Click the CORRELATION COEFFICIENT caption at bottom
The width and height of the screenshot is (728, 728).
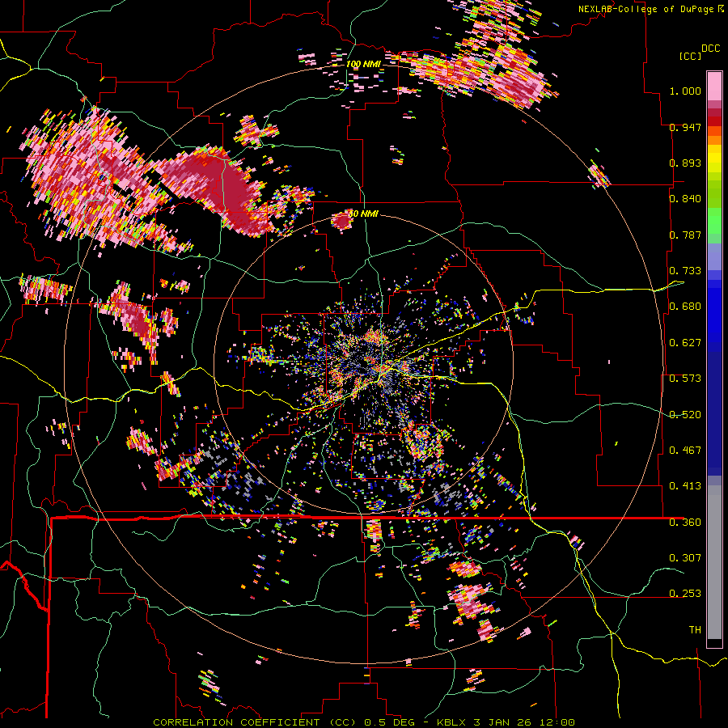tap(364, 722)
